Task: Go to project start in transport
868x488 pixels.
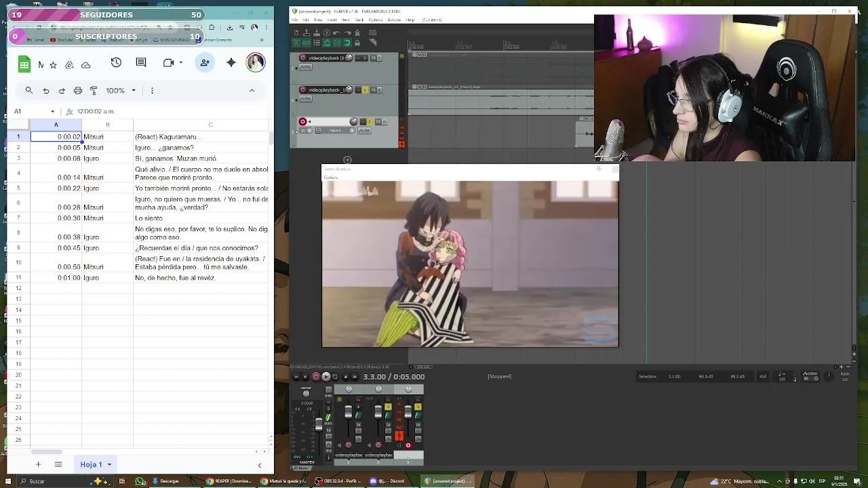Action: 296,376
